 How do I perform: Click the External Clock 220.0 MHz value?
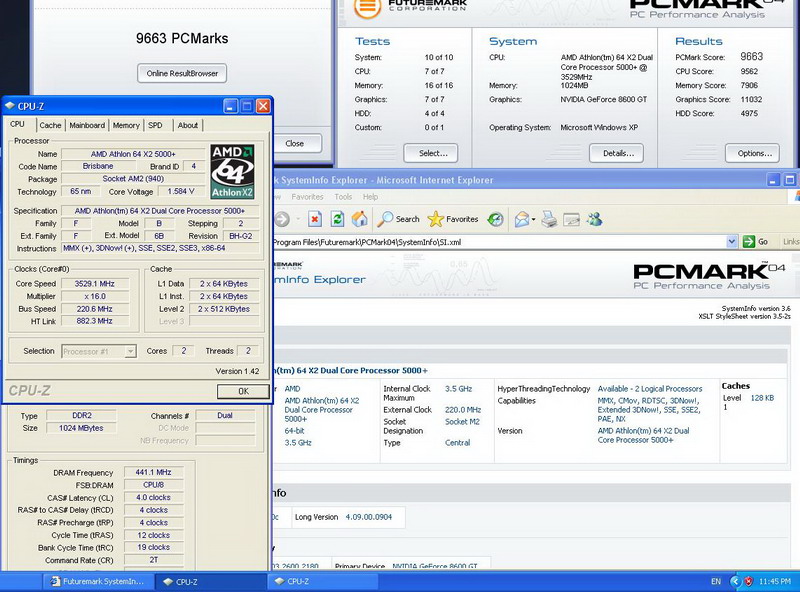(463, 410)
